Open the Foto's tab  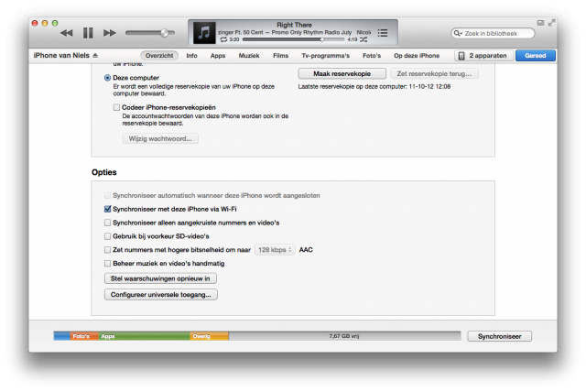pyautogui.click(x=372, y=56)
